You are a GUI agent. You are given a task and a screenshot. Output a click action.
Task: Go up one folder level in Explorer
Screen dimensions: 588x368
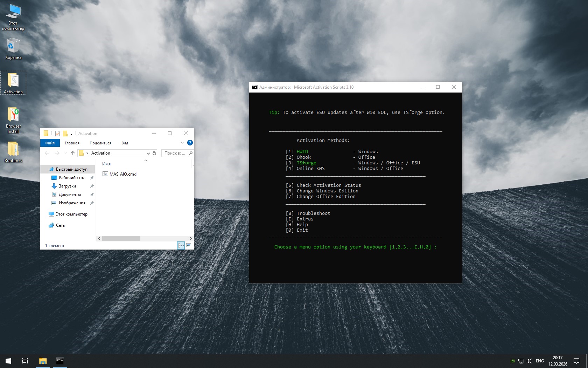click(x=73, y=153)
